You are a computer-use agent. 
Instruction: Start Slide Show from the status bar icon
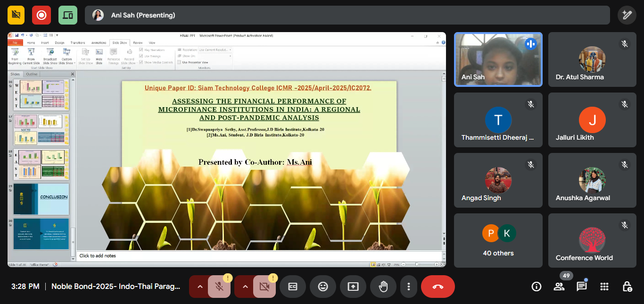click(389, 264)
